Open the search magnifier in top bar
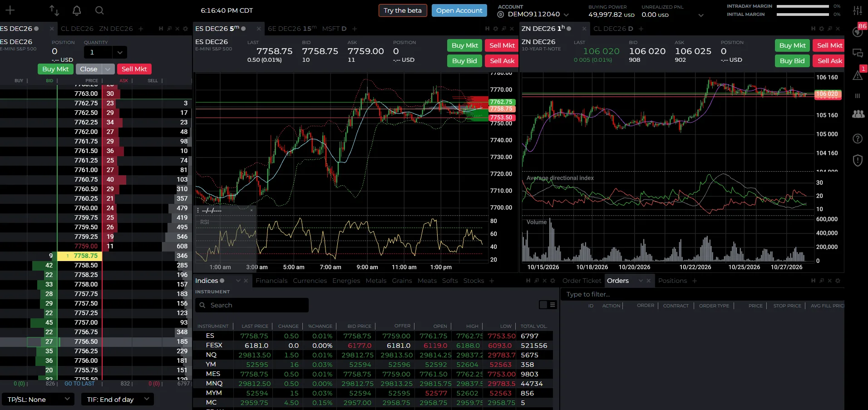The image size is (868, 410). coord(99,10)
